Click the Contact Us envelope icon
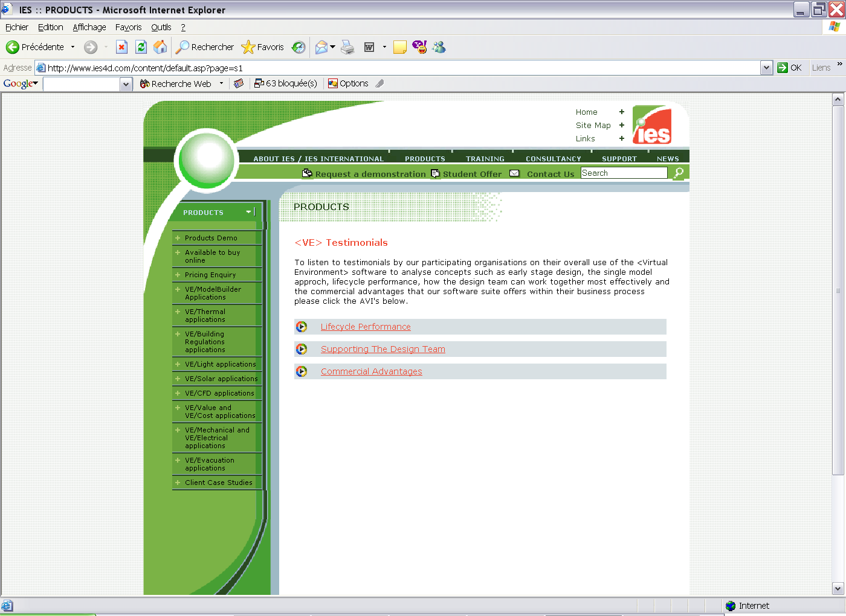This screenshot has width=846, height=616. [x=514, y=173]
